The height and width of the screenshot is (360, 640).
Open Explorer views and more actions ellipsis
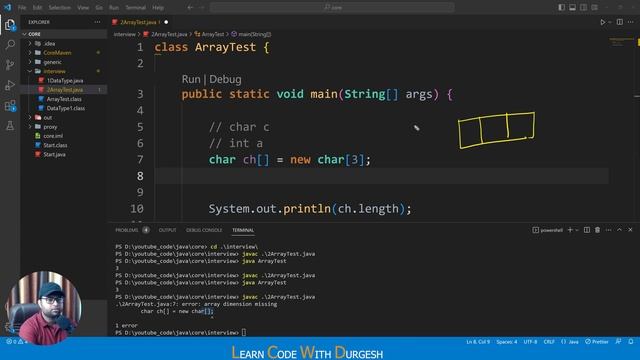pyautogui.click(x=97, y=22)
